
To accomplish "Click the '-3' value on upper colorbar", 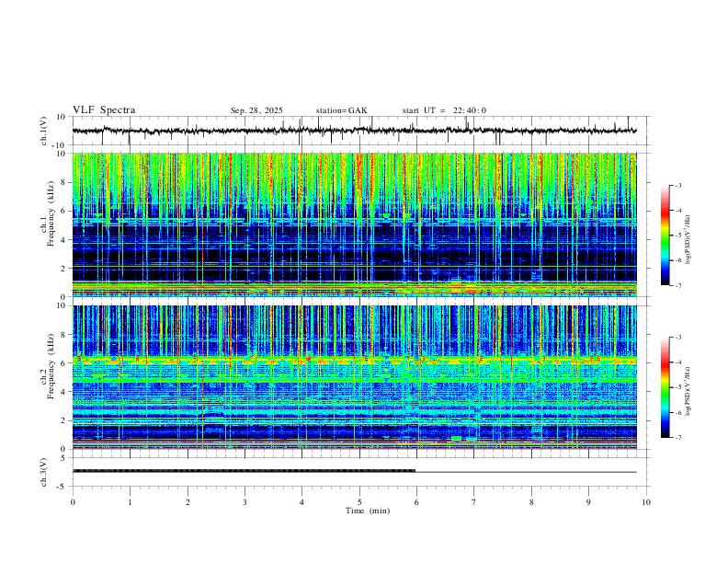I will pyautogui.click(x=677, y=185).
